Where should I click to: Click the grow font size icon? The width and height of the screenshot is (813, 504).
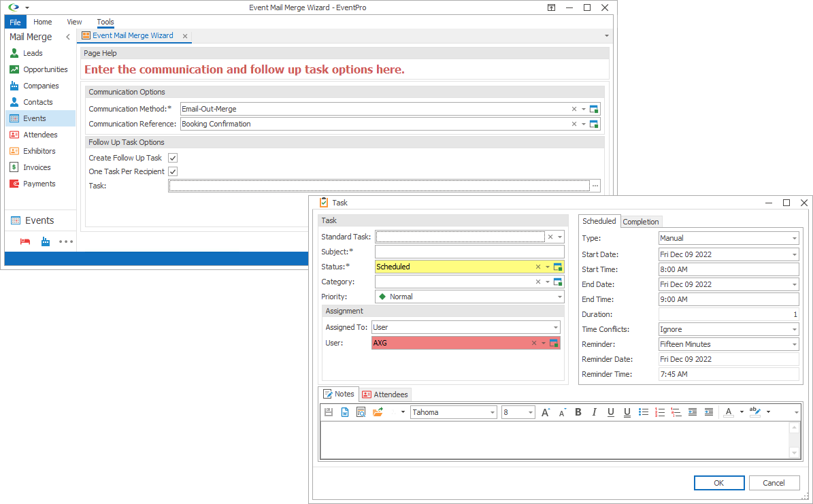point(546,412)
